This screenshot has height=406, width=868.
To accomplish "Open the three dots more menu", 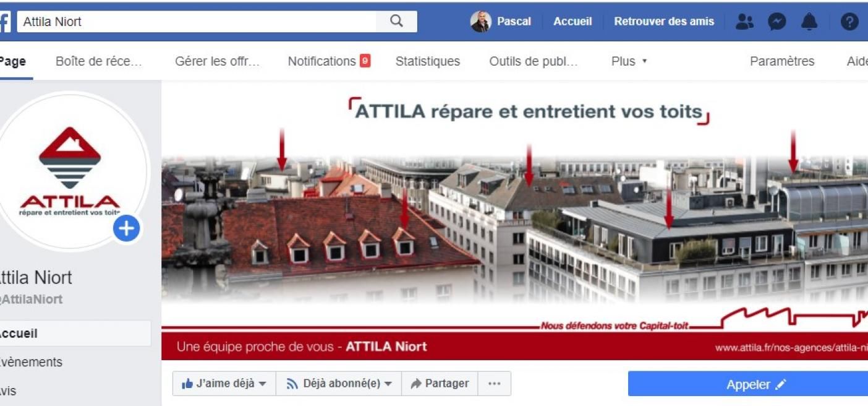I will point(494,384).
